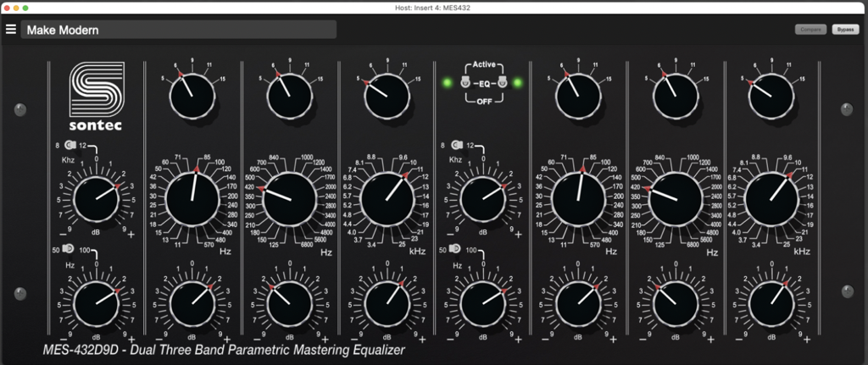Click the Compare button
This screenshot has height=365, width=868.
click(810, 30)
